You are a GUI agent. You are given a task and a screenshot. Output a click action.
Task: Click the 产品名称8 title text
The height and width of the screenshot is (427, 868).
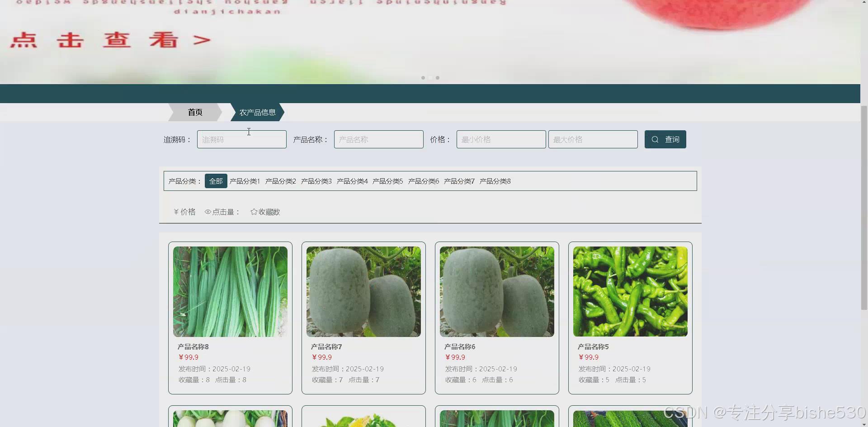point(193,347)
